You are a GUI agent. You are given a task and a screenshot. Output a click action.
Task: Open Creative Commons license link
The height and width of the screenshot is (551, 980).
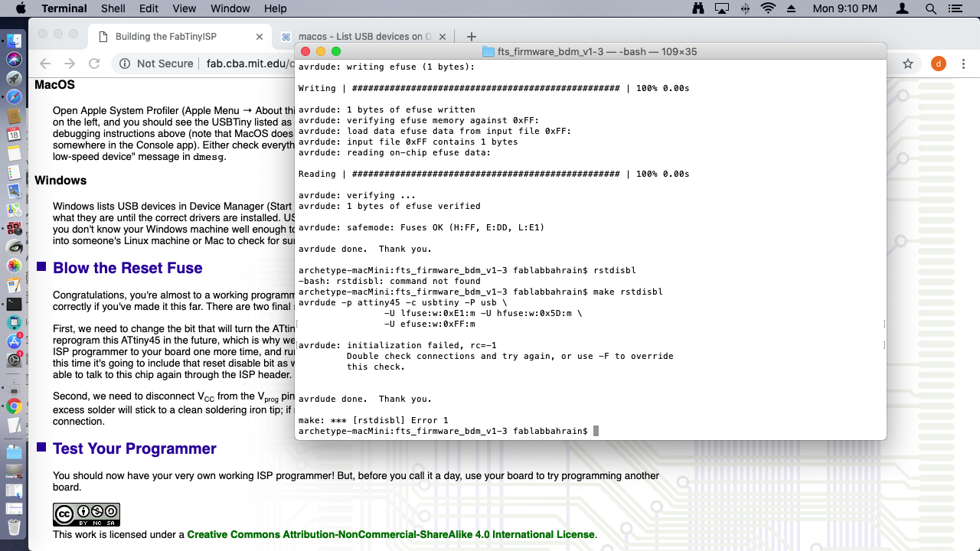[x=390, y=534]
